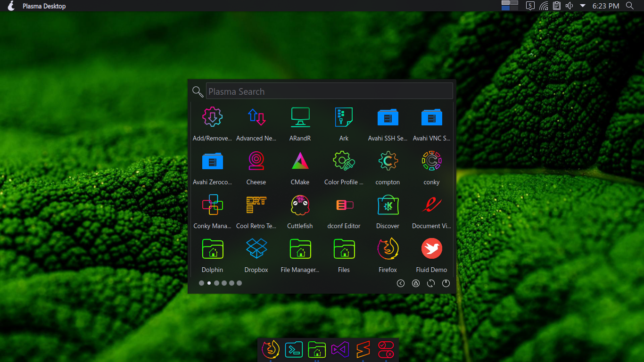Launch the Discover software center
The width and height of the screenshot is (644, 362).
pyautogui.click(x=388, y=205)
